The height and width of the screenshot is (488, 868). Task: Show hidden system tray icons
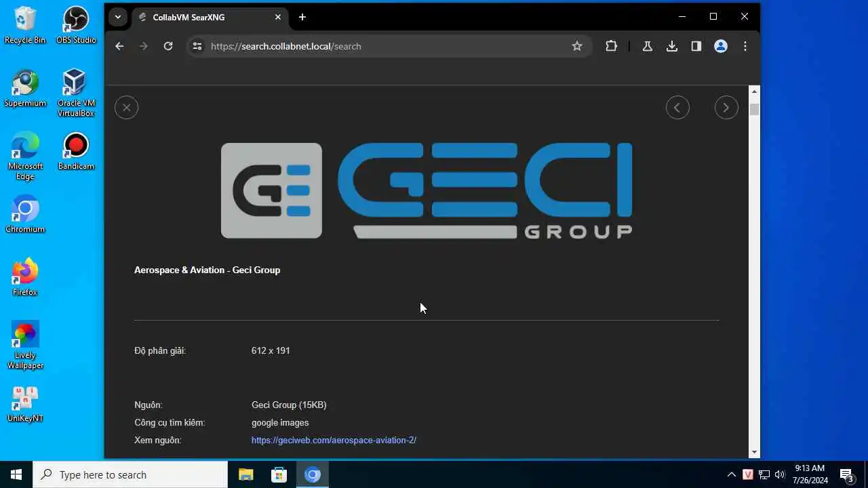(731, 474)
